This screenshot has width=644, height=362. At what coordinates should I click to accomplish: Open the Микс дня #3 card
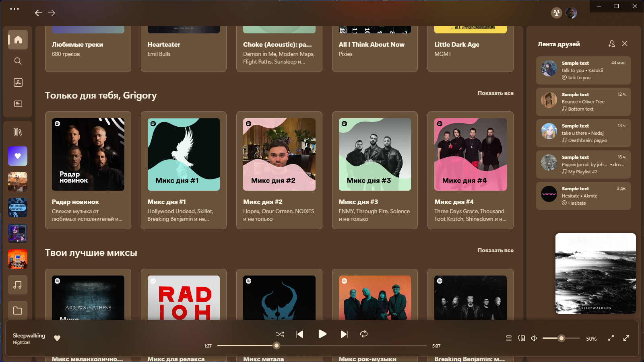point(375,170)
